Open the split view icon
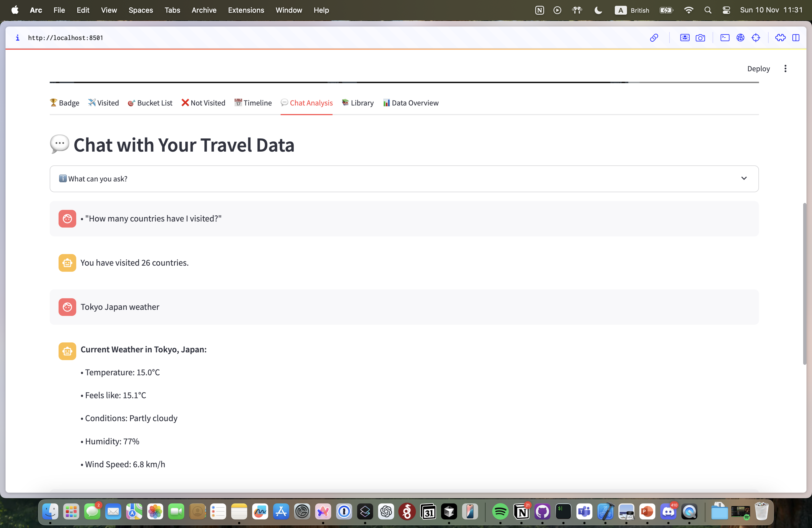Screen dimensions: 812x528 click(796, 38)
